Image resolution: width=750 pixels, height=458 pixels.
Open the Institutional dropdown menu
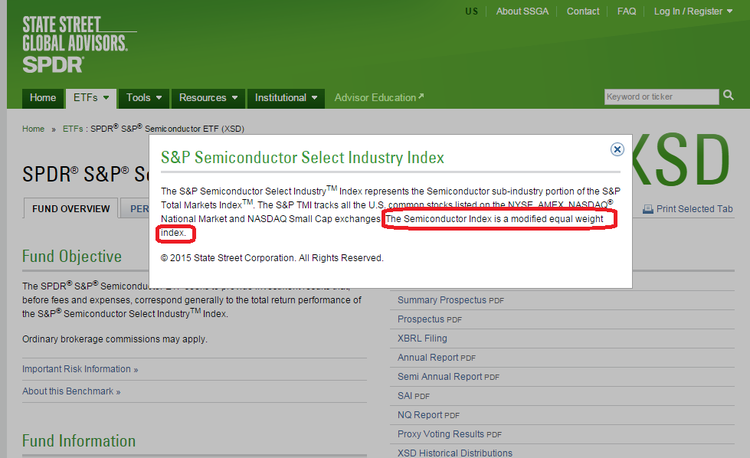pos(286,98)
